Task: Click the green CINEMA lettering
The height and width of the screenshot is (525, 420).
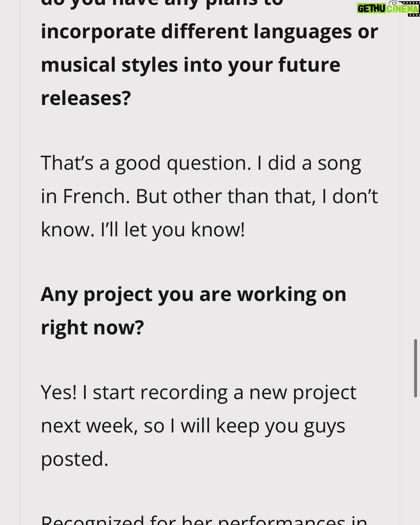Action: 403,9
